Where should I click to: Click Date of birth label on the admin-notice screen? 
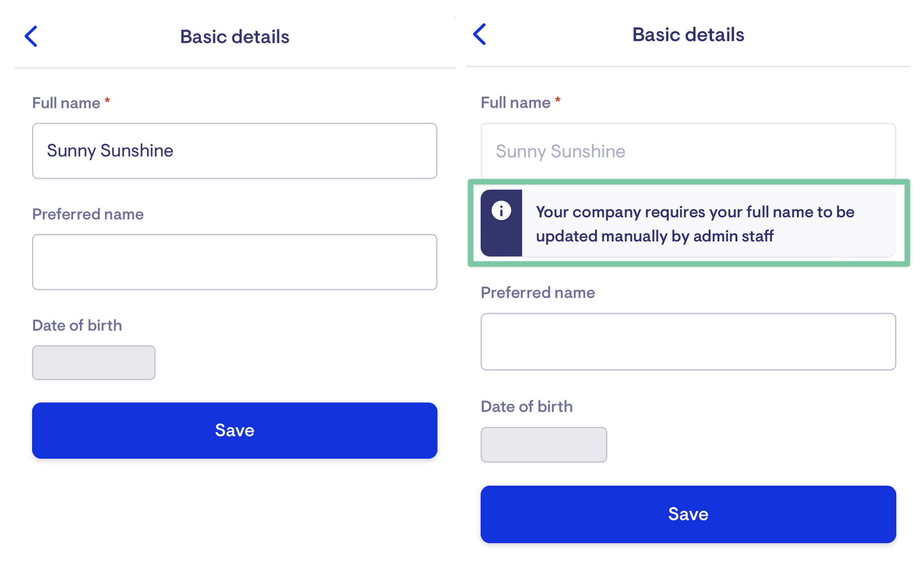tap(527, 406)
